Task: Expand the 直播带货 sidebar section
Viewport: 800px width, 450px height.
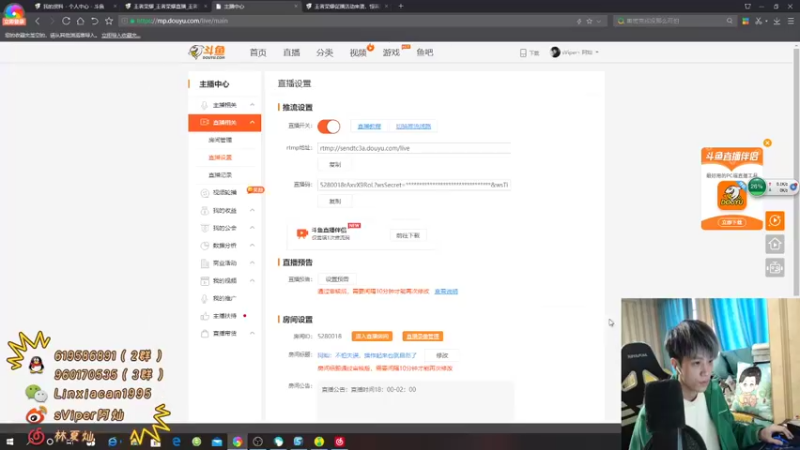Action: [x=252, y=333]
